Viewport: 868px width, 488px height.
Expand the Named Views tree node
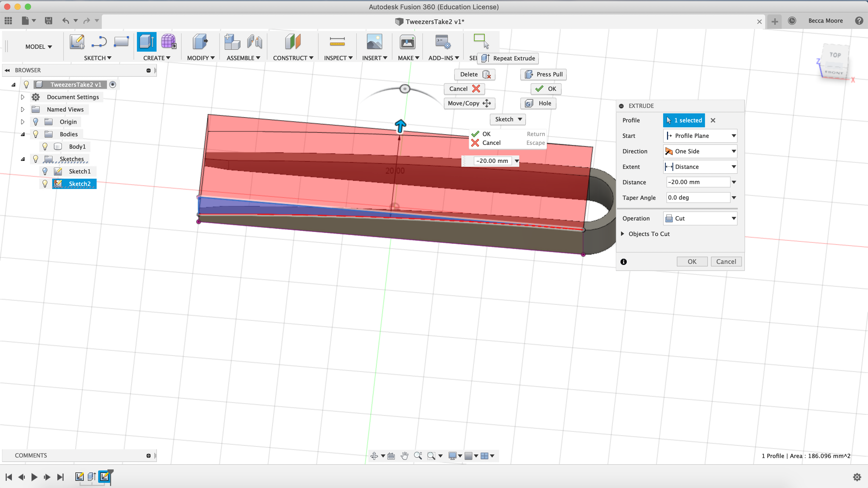coord(22,109)
